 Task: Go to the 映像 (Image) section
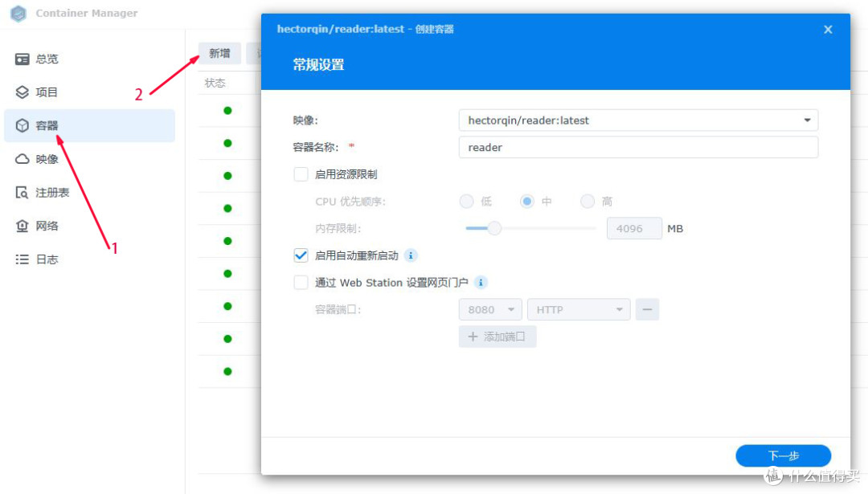(x=47, y=158)
